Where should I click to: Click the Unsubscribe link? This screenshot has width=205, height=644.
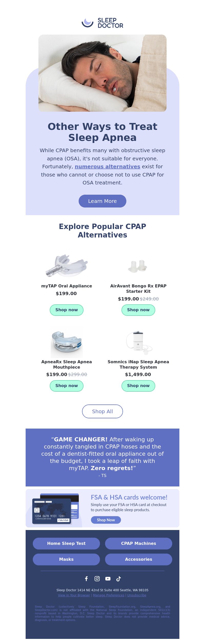[x=137, y=595]
